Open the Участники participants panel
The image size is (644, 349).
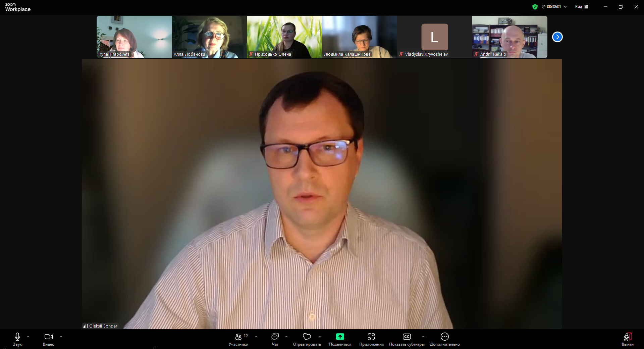pyautogui.click(x=238, y=339)
